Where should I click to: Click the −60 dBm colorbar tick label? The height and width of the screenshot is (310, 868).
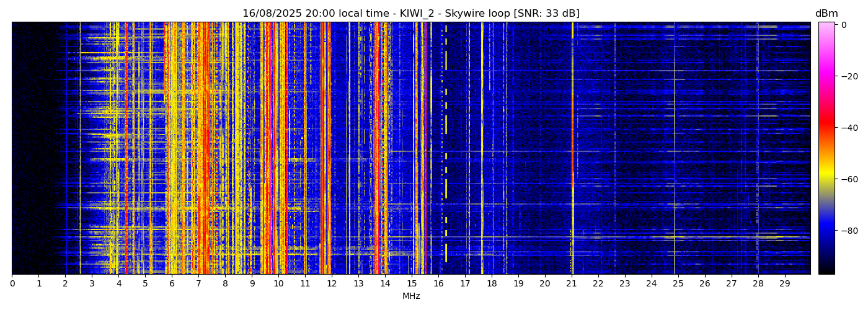pos(849,179)
